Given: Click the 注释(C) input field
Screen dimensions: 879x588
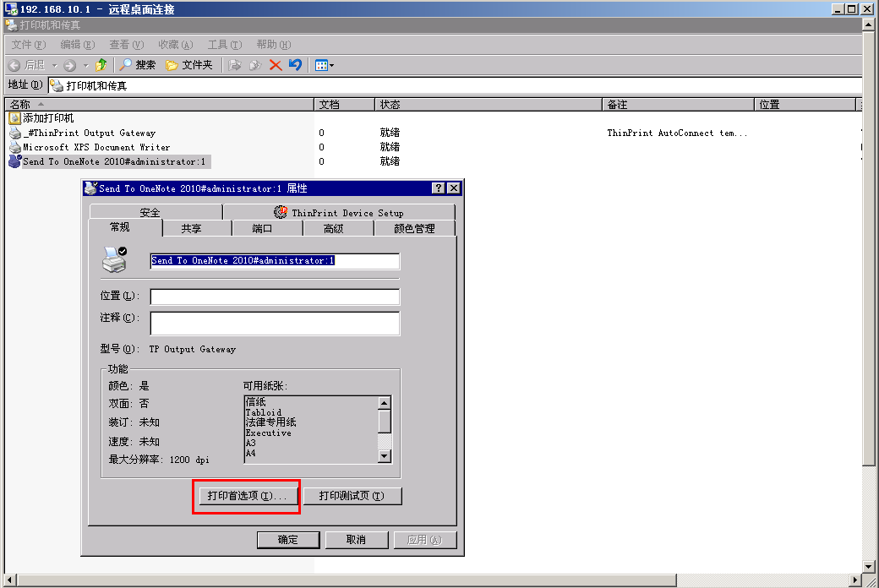Looking at the screenshot, I should point(275,324).
